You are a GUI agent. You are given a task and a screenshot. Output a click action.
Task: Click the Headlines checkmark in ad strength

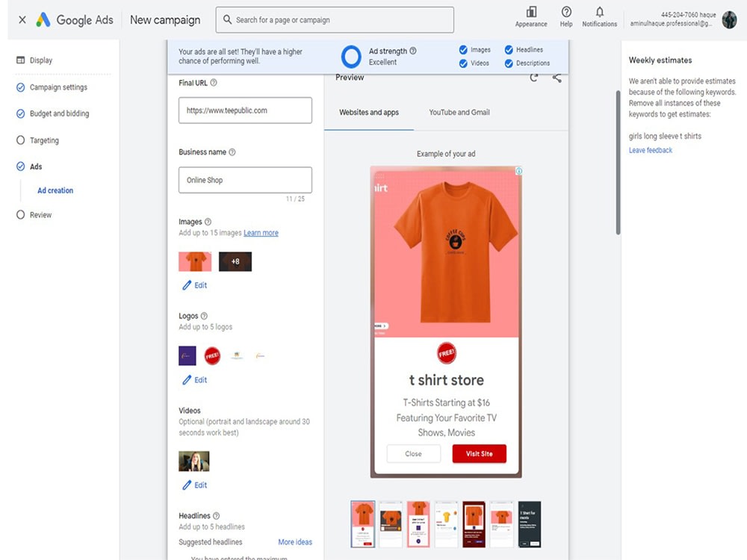tap(509, 49)
